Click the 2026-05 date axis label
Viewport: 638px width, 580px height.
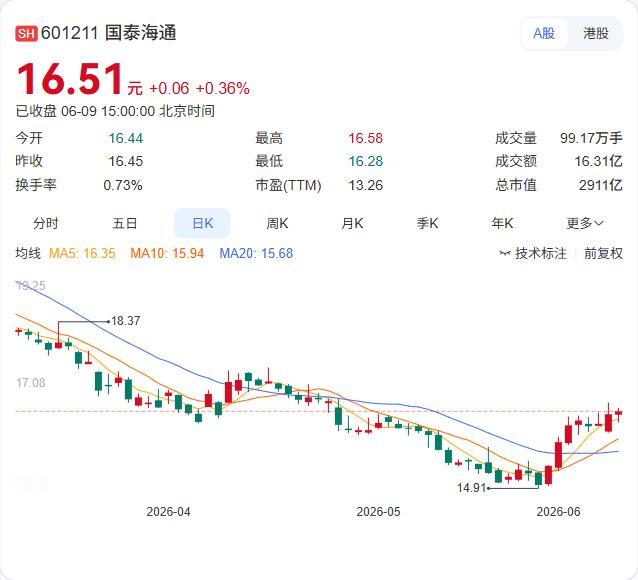pyautogui.click(x=378, y=512)
